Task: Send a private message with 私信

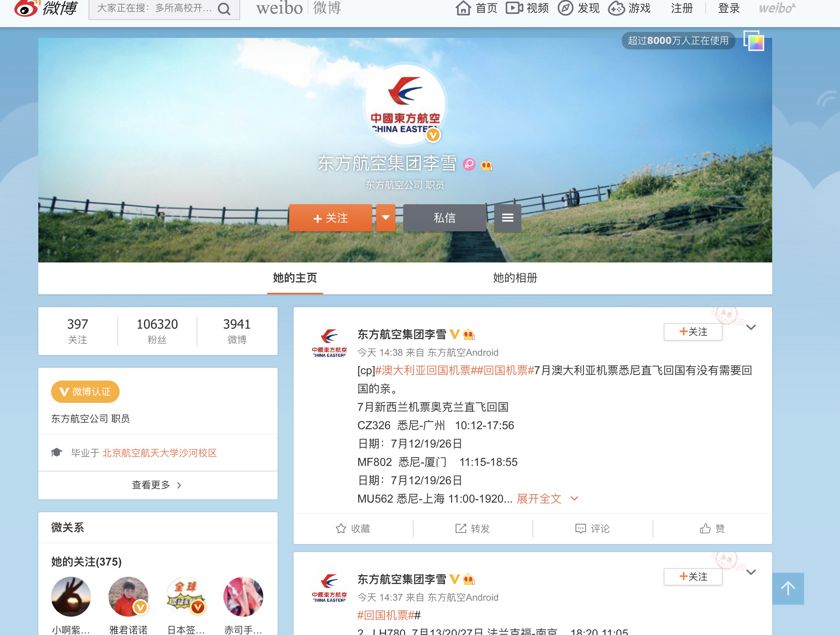Action: pos(444,218)
